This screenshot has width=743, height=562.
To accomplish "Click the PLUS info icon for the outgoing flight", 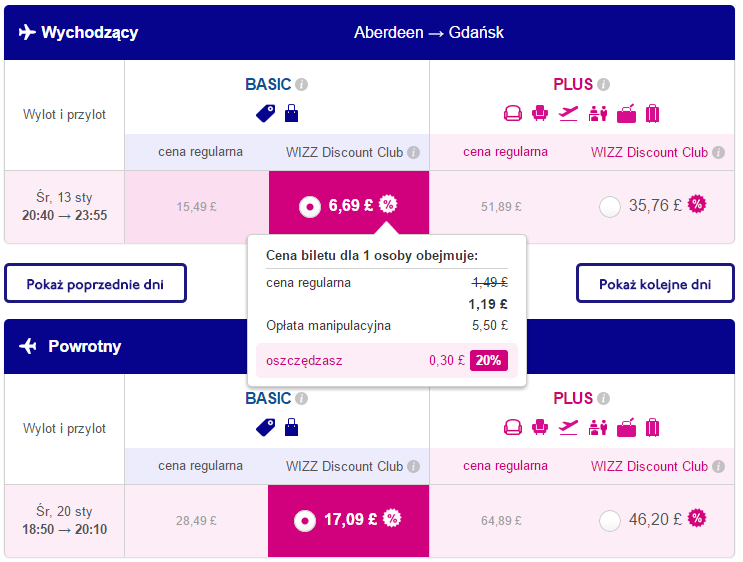I will pyautogui.click(x=603, y=84).
